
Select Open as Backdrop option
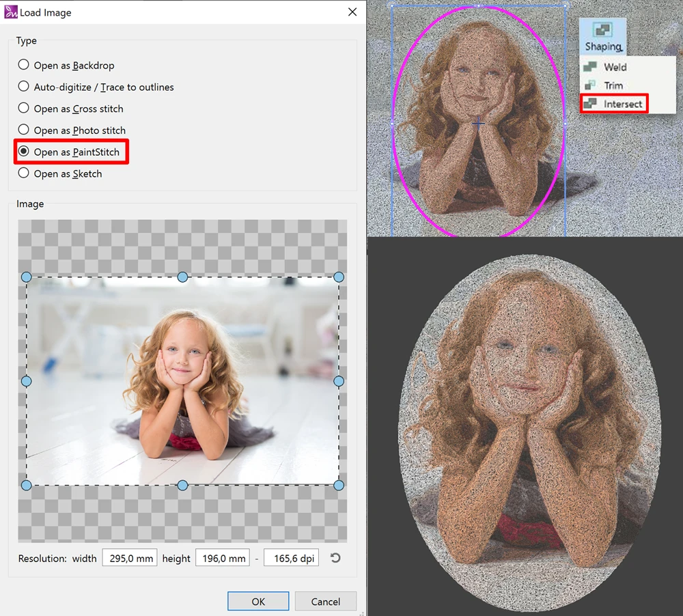pos(24,65)
